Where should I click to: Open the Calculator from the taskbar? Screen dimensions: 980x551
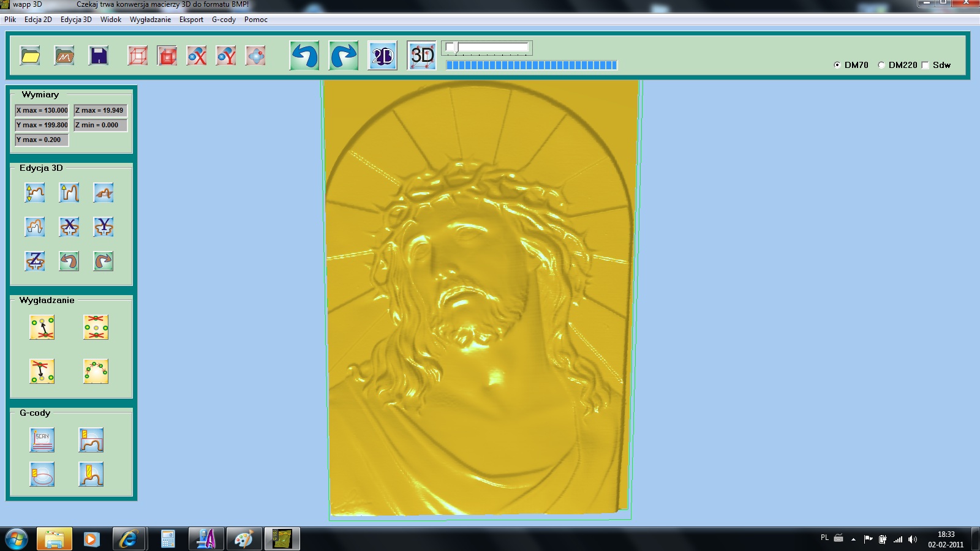point(168,539)
